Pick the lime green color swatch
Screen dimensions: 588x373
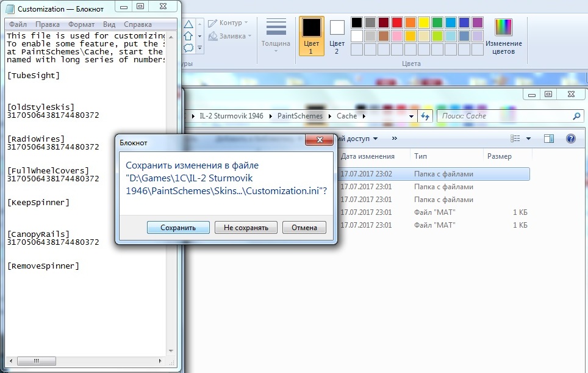[x=437, y=36]
